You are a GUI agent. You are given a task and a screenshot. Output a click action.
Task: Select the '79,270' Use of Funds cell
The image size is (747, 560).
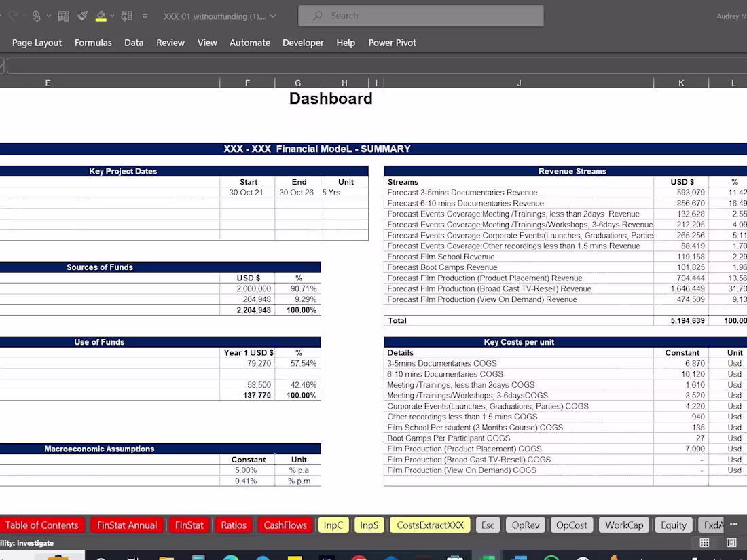point(247,364)
